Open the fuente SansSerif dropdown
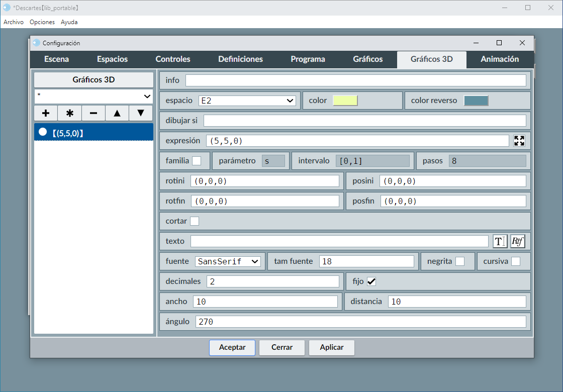The image size is (563, 392). point(228,261)
